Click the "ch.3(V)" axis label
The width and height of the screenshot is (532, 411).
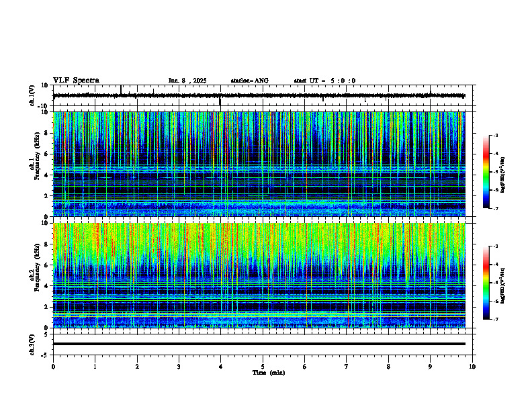32,345
